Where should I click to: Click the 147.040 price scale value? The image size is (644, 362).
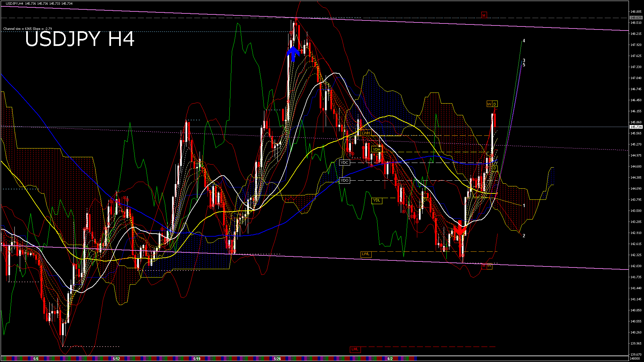[x=636, y=78]
